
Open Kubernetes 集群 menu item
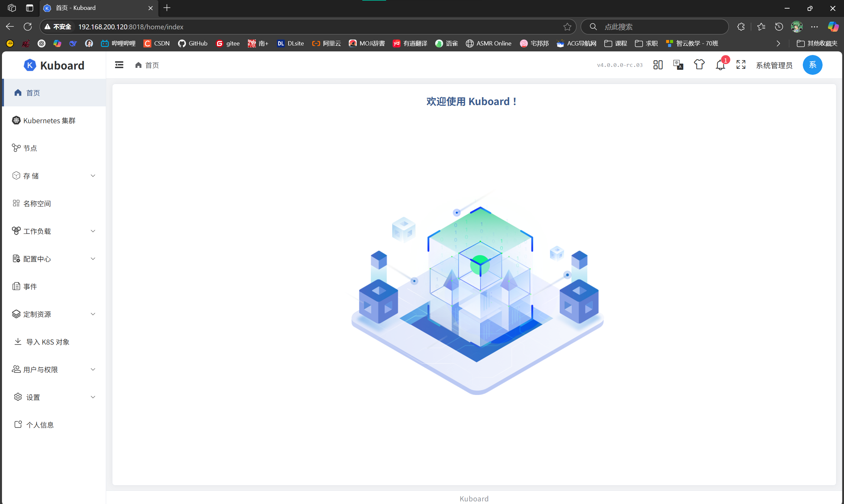(x=54, y=120)
